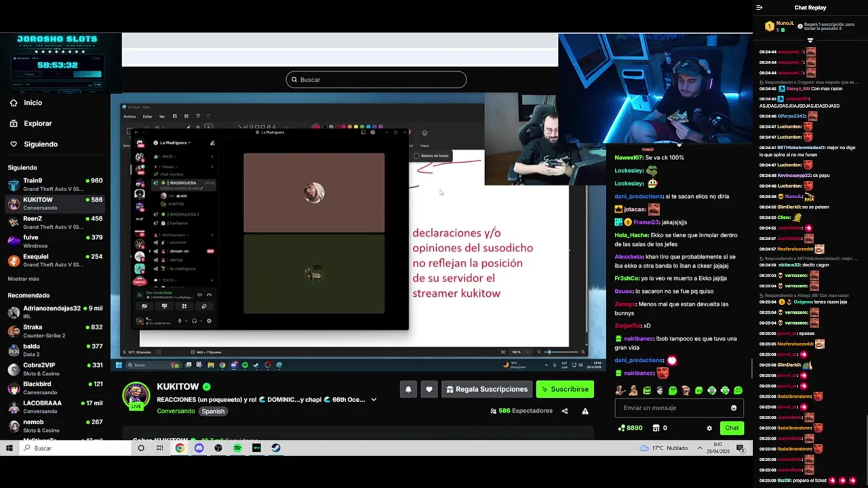
Task: Open OBS Studio from taskbar
Action: tap(218, 448)
